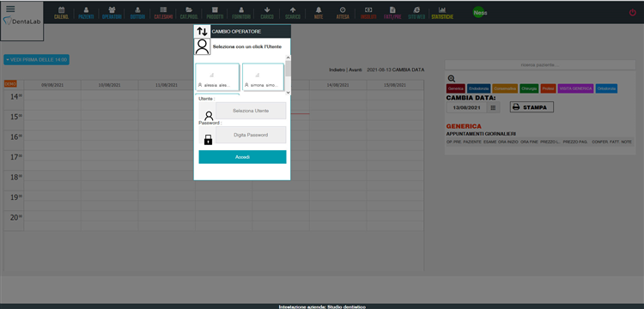
Task: Select the Endodonzia category swatch
Action: pyautogui.click(x=479, y=88)
